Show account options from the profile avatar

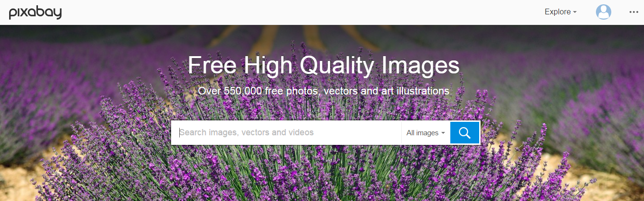coord(603,12)
